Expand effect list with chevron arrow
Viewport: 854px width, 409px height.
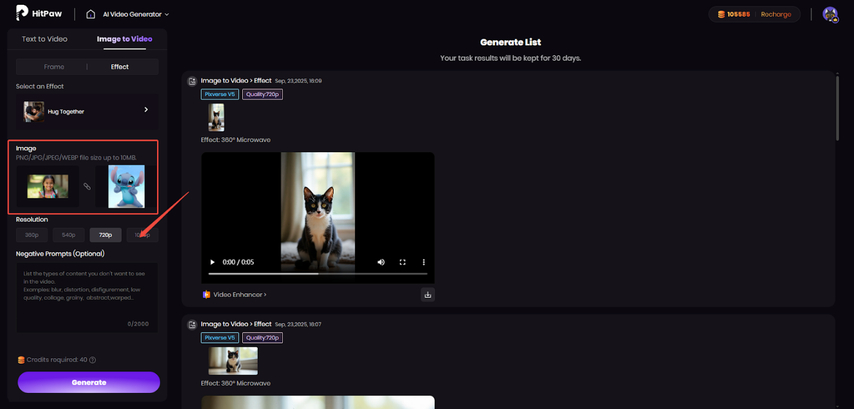145,110
